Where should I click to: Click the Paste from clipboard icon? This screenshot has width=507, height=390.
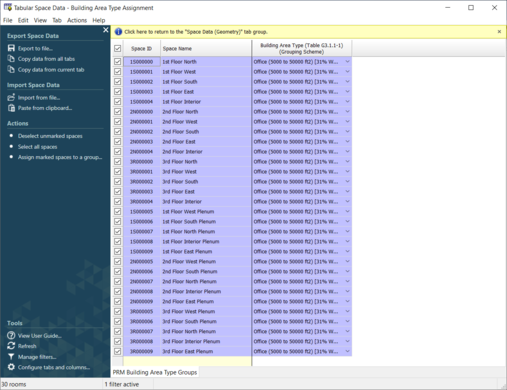(x=11, y=108)
